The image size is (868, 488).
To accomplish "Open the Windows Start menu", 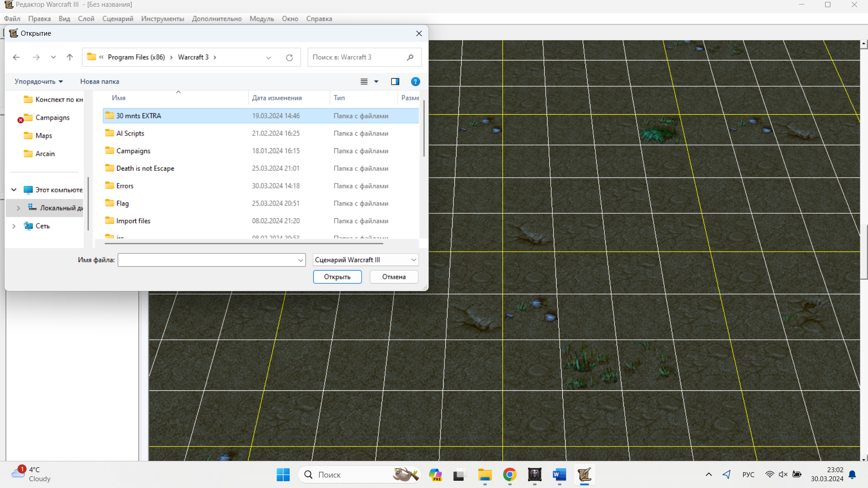I will point(283,475).
